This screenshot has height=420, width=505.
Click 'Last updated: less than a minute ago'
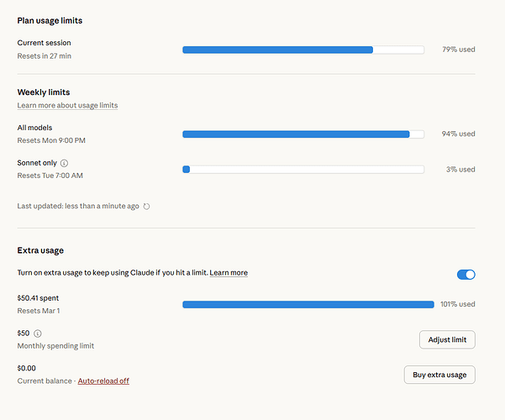pos(78,206)
